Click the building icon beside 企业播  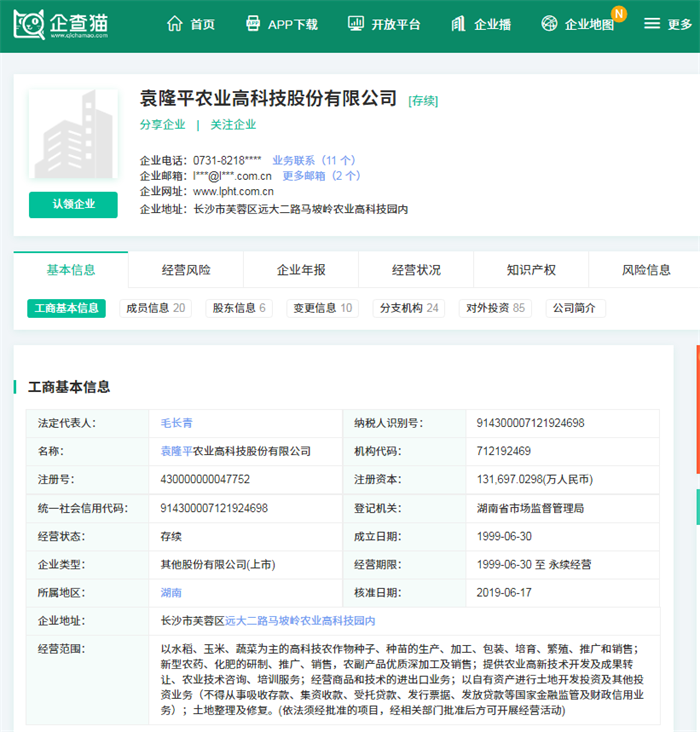pyautogui.click(x=458, y=23)
